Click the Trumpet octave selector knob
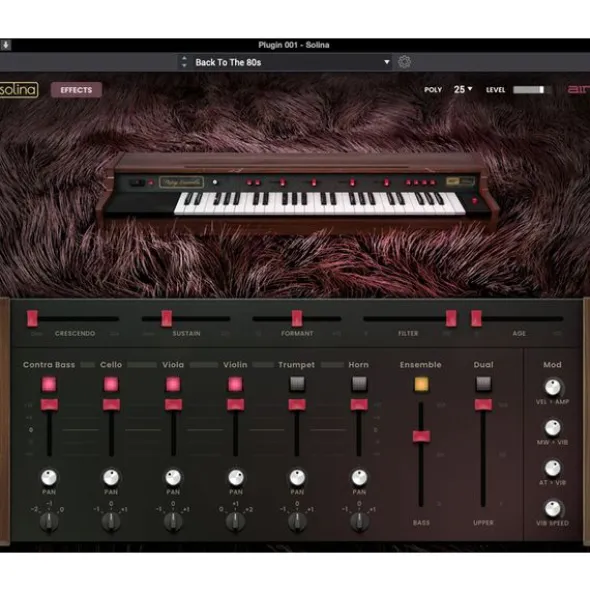Screen dimensions: 590x591 click(297, 522)
